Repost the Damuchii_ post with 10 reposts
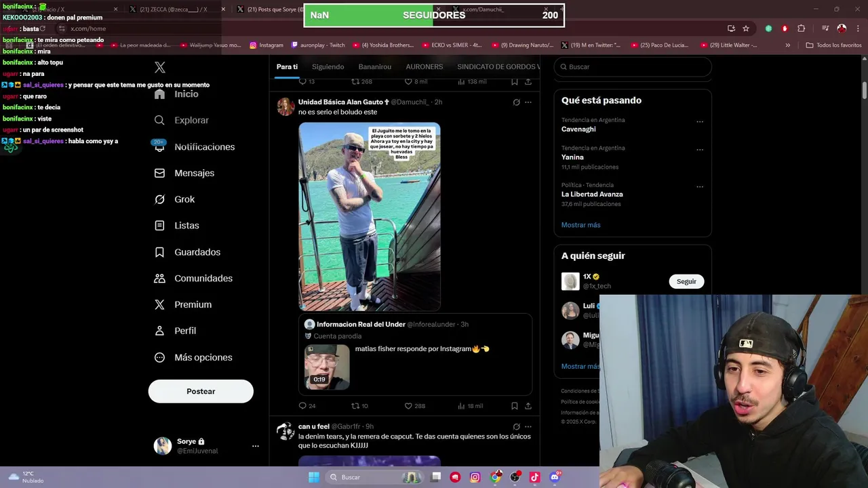This screenshot has width=868, height=488. click(x=359, y=406)
